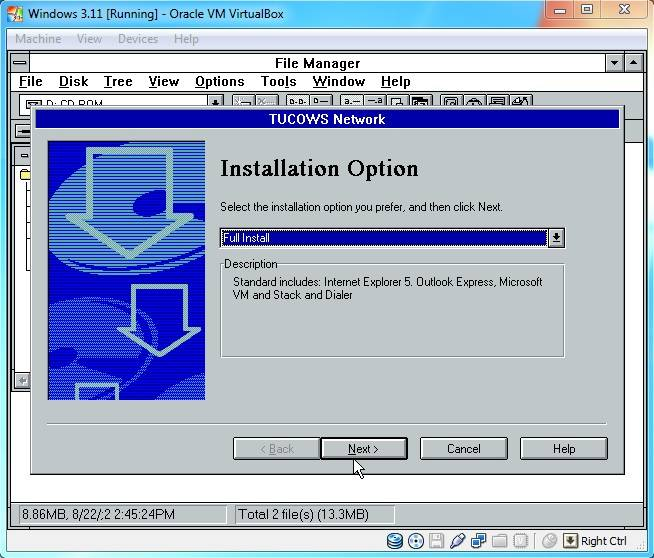This screenshot has width=654, height=558.
Task: Click the mouse integration status icon
Action: (x=549, y=541)
